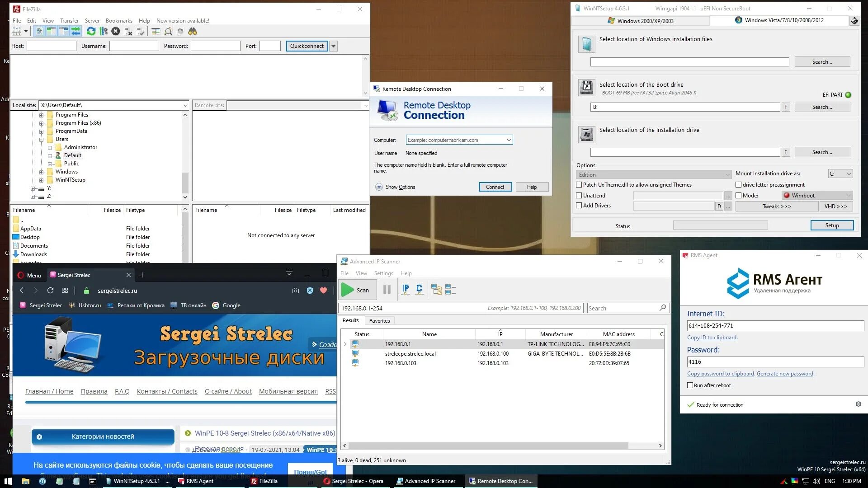The width and height of the screenshot is (868, 488).
Task: Toggle Run after reboot checkbox
Action: (x=690, y=385)
